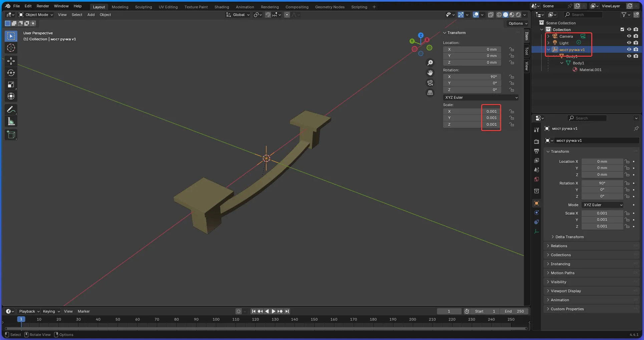Activate the Rotate tool

pos(11,73)
